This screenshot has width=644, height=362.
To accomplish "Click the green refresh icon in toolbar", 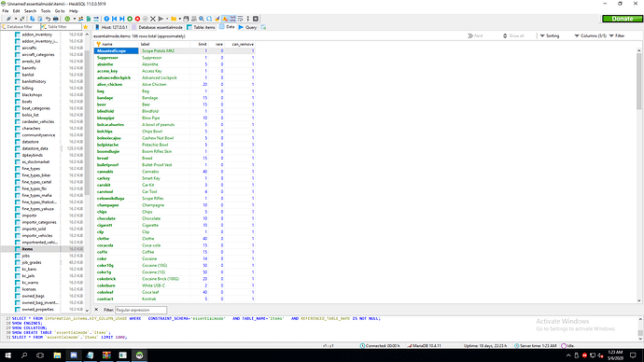I will click(x=67, y=19).
